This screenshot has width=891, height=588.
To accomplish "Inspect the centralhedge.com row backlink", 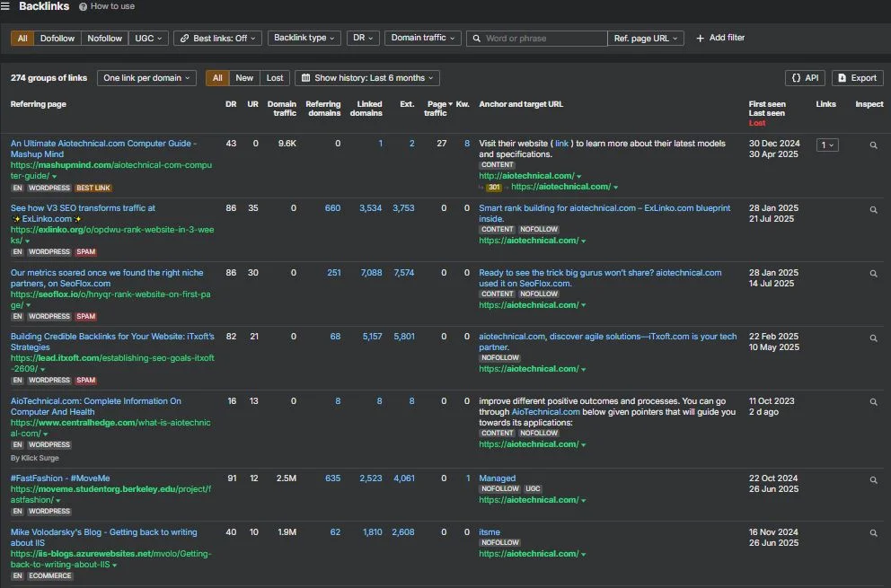I will tap(873, 402).
